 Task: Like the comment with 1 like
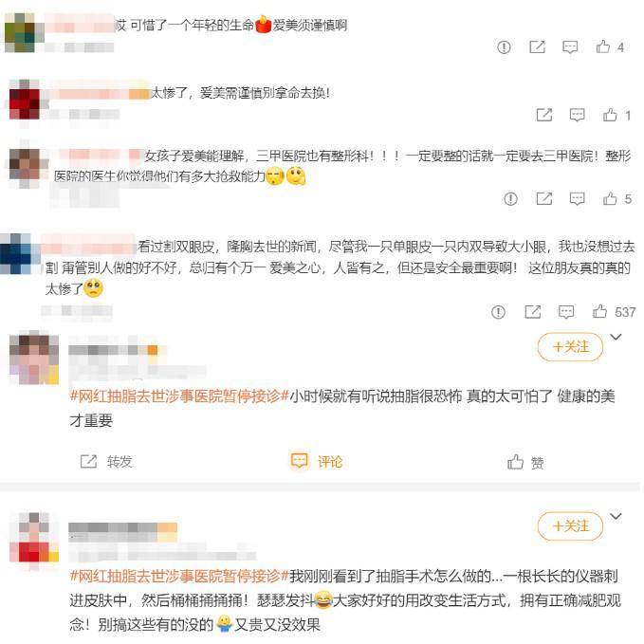[x=610, y=115]
